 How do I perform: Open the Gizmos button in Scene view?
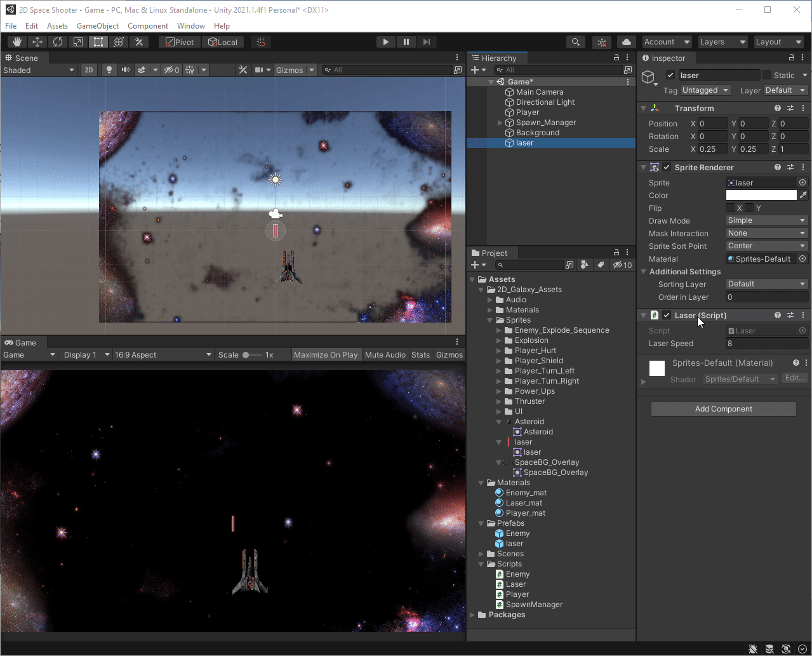tap(290, 70)
